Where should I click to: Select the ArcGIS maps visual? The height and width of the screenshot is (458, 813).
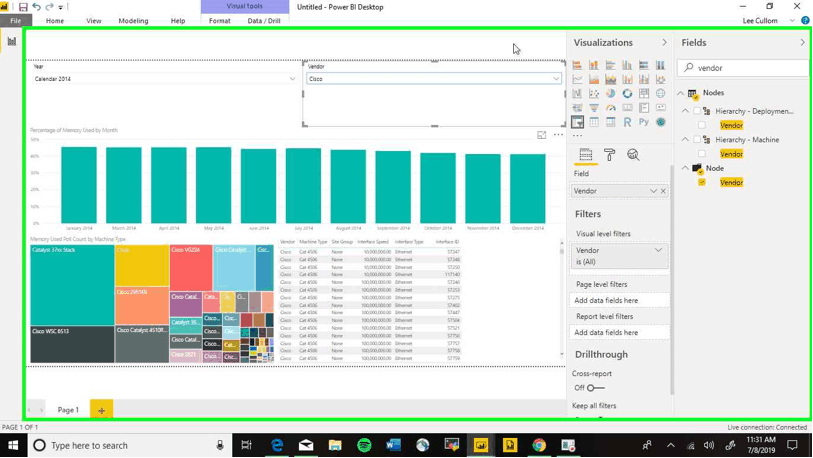pyautogui.click(x=661, y=122)
